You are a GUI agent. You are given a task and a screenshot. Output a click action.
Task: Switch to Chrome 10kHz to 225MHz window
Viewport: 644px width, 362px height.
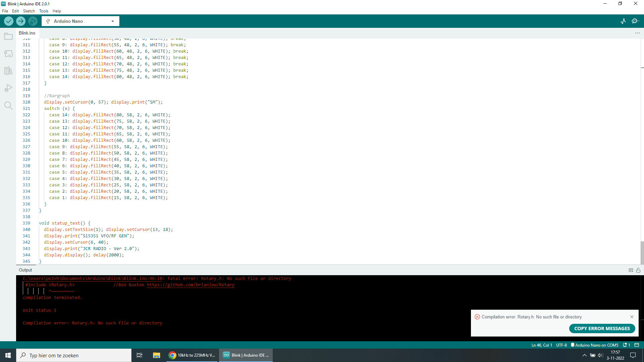[x=192, y=355]
